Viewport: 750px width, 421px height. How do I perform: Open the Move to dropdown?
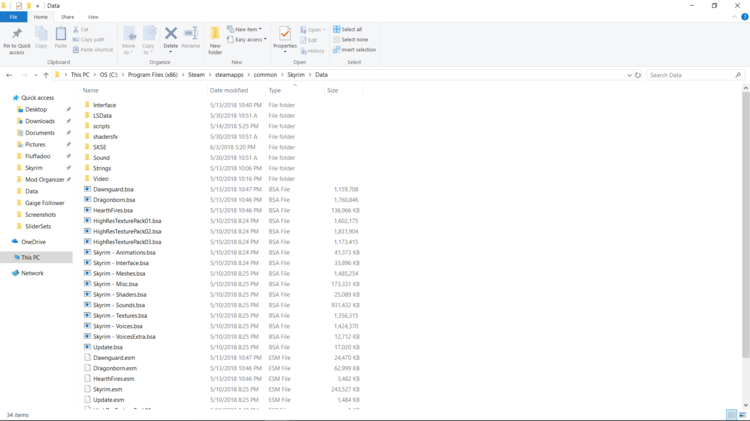click(129, 49)
